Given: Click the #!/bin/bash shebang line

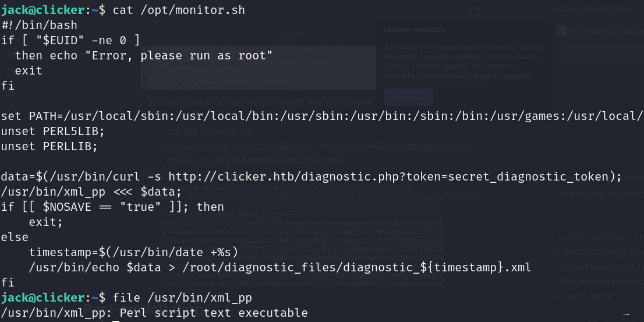Looking at the screenshot, I should (x=39, y=25).
